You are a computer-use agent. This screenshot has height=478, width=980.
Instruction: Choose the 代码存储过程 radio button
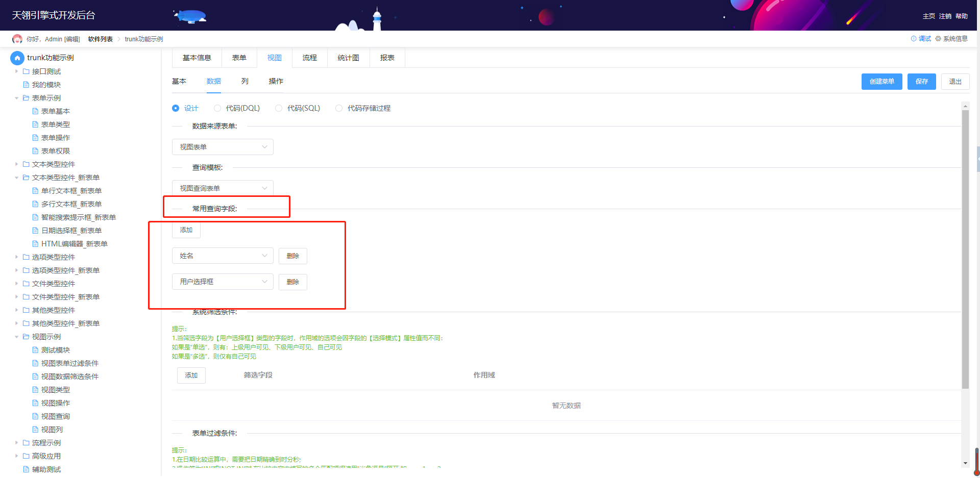[x=339, y=108]
